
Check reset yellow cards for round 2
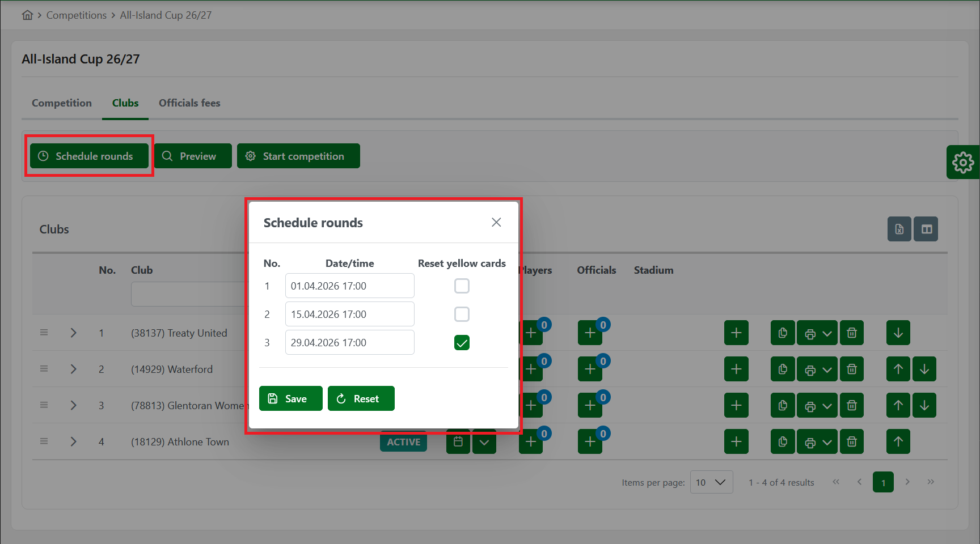pyautogui.click(x=462, y=314)
